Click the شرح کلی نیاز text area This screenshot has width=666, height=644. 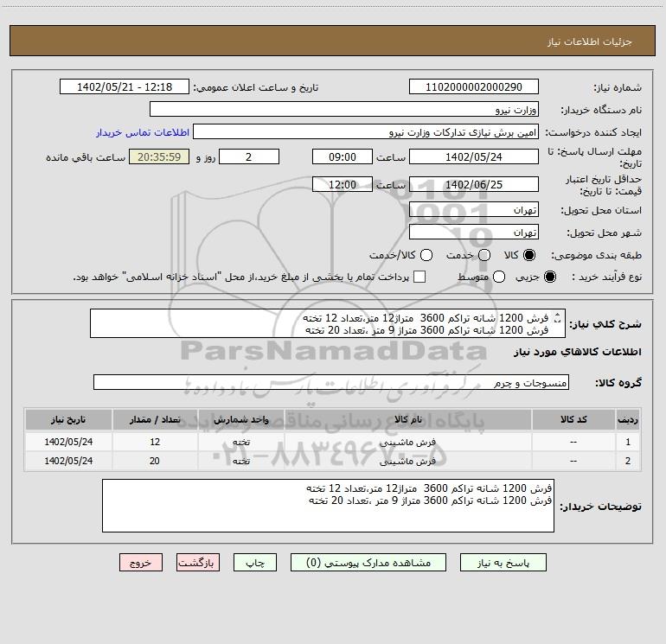[328, 323]
